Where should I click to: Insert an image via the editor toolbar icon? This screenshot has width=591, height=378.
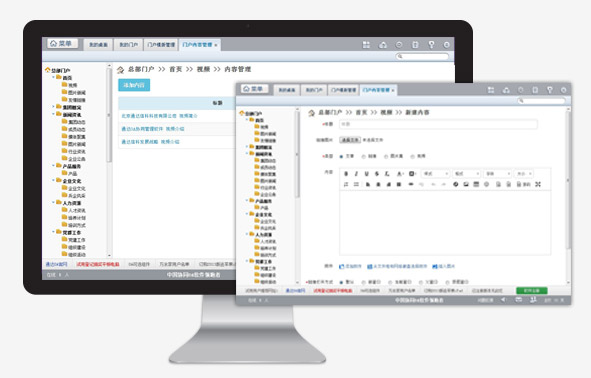[466, 184]
